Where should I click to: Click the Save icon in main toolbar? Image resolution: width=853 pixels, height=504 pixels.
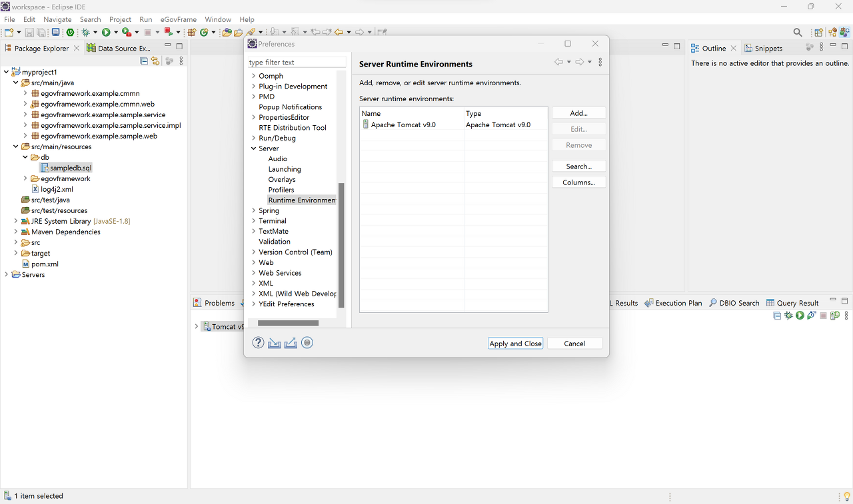click(29, 32)
